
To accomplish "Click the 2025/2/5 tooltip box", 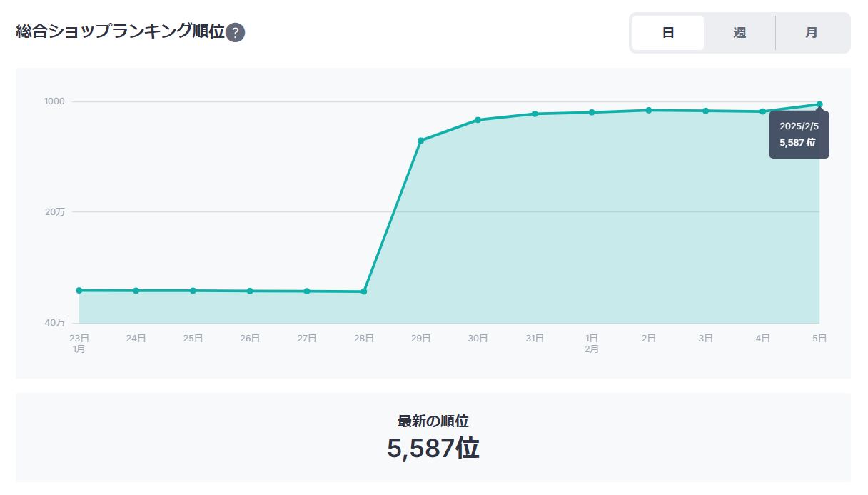I will [799, 134].
